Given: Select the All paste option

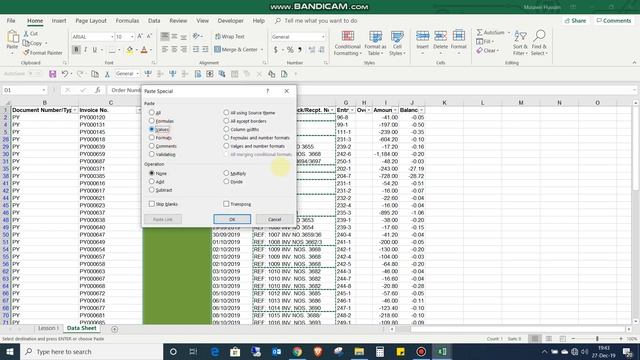Looking at the screenshot, I should tap(152, 112).
